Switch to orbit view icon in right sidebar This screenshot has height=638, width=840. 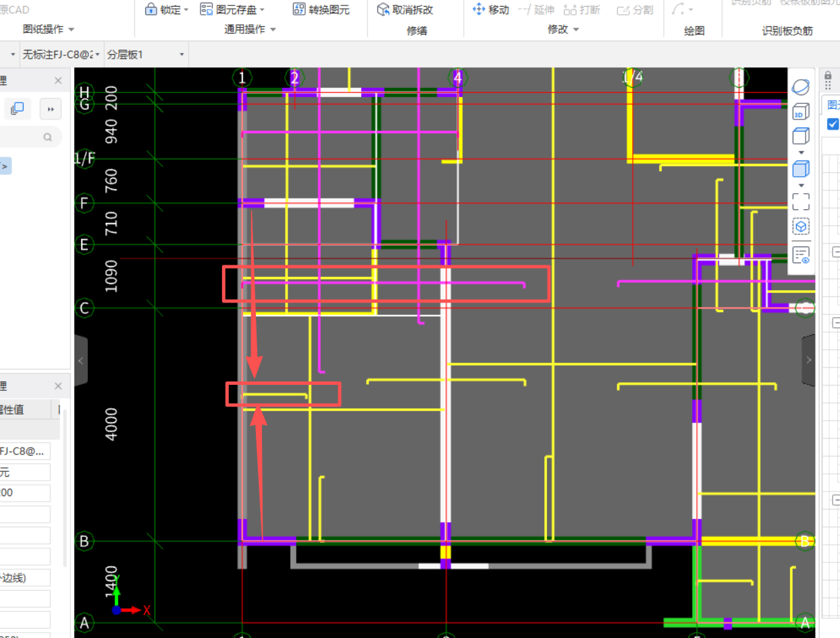(800, 86)
